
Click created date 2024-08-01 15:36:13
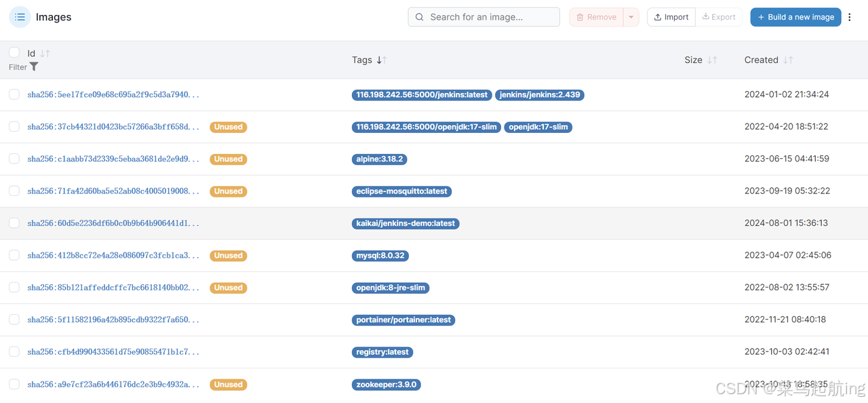(786, 223)
